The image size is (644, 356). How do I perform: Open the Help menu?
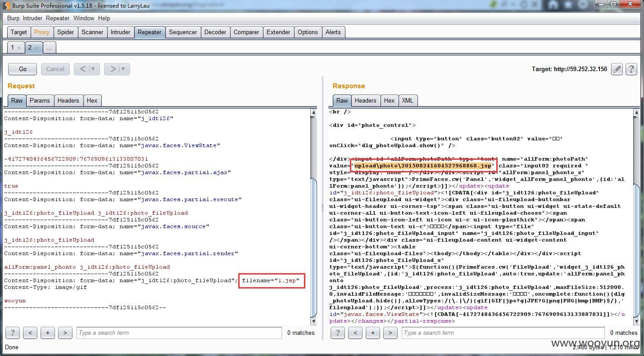coord(104,18)
